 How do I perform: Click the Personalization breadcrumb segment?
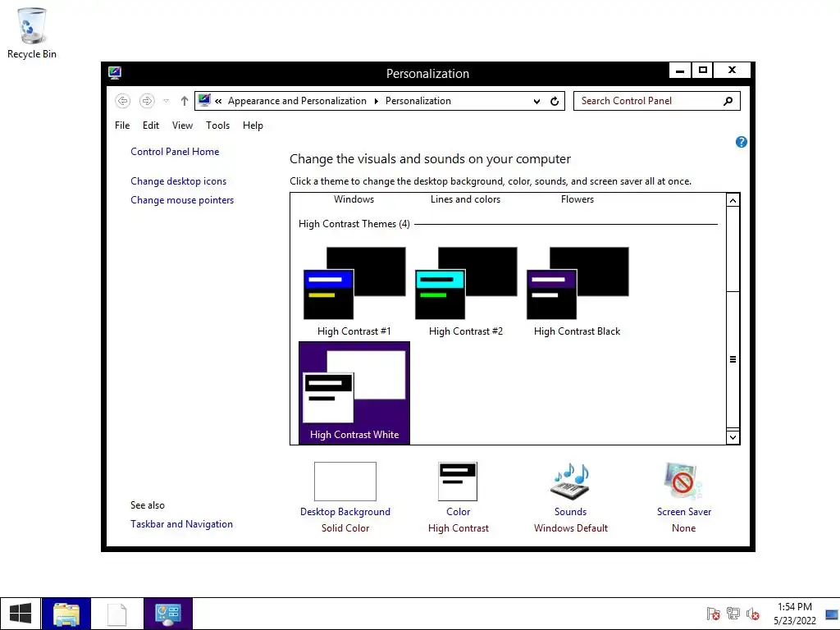(x=418, y=101)
